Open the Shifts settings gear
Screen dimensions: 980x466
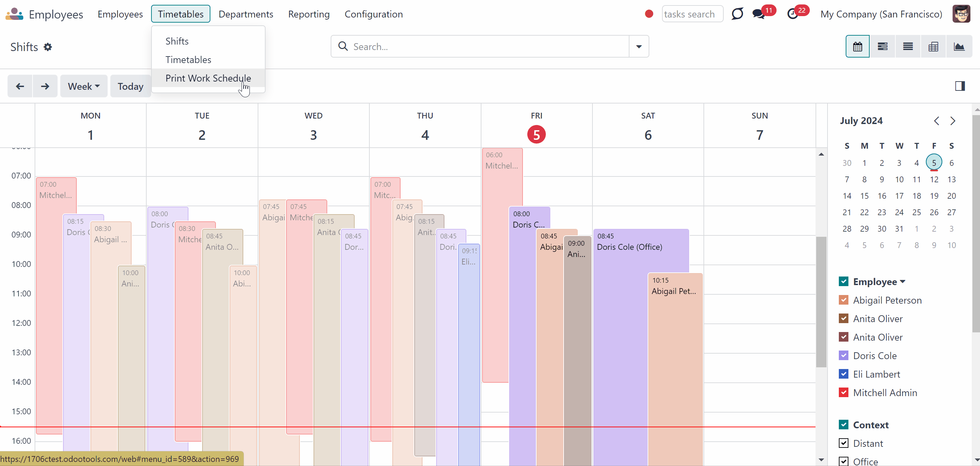pos(48,47)
